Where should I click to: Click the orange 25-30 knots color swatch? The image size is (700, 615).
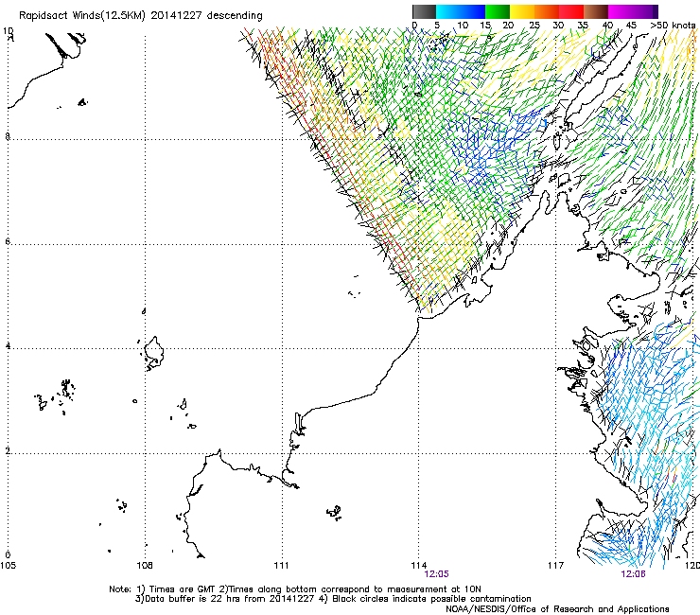click(x=547, y=11)
